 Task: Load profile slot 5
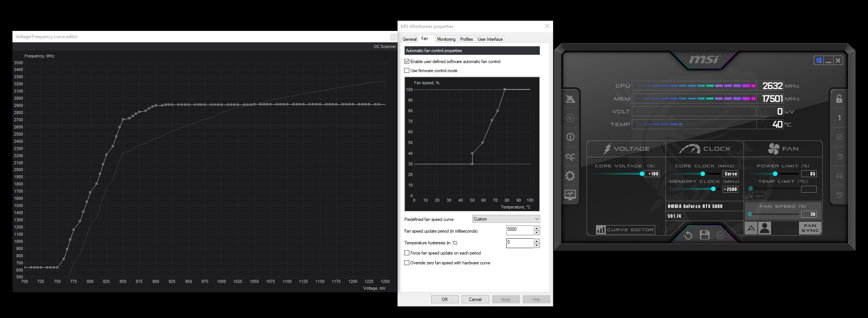tap(839, 195)
